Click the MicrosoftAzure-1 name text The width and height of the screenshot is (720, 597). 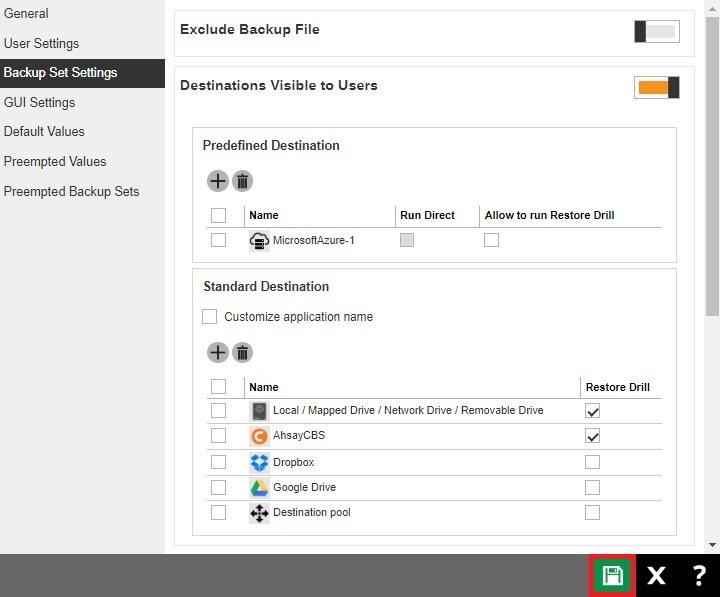(x=314, y=240)
